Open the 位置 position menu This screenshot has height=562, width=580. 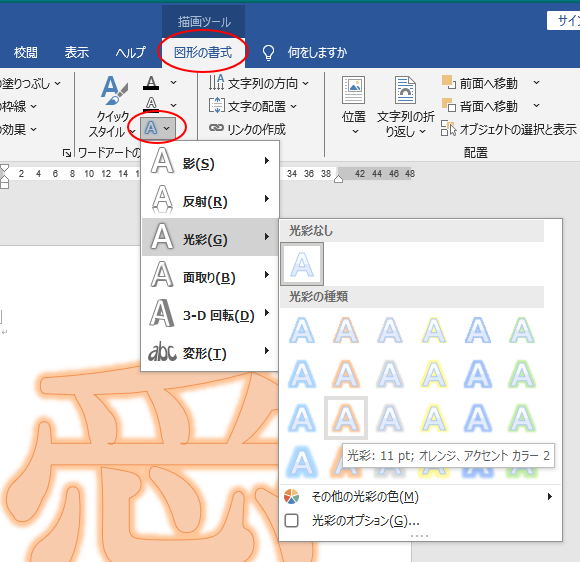354,105
